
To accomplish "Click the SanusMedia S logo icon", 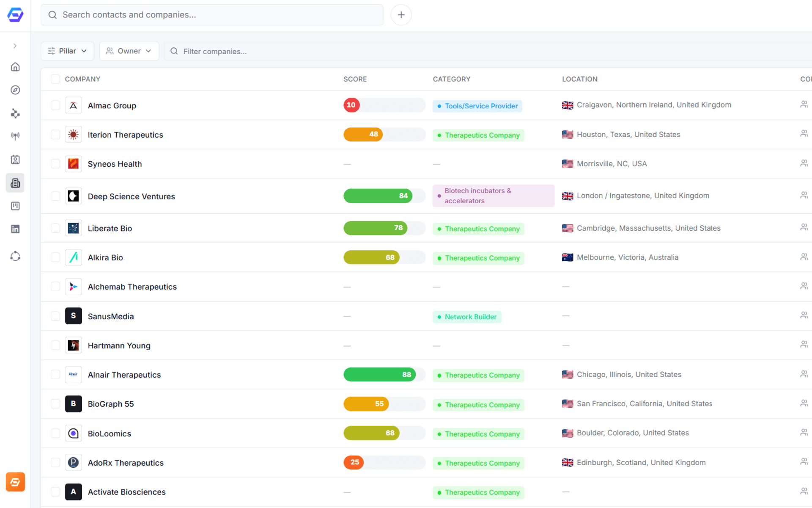I will (74, 316).
